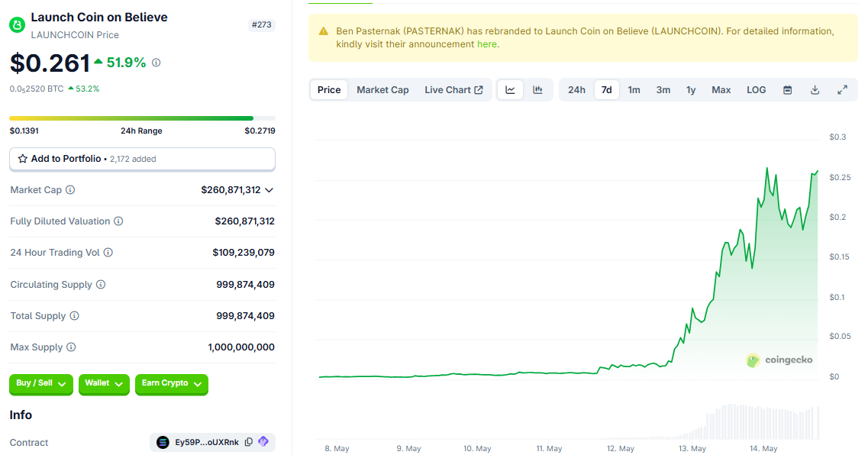
Task: Click the Total Supply 999,874,409 value
Action: (245, 315)
